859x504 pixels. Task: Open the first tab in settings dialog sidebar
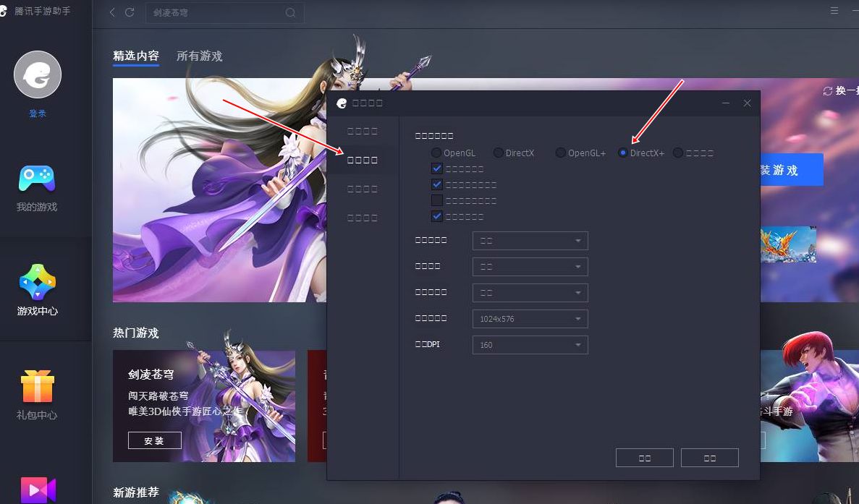pyautogui.click(x=363, y=131)
